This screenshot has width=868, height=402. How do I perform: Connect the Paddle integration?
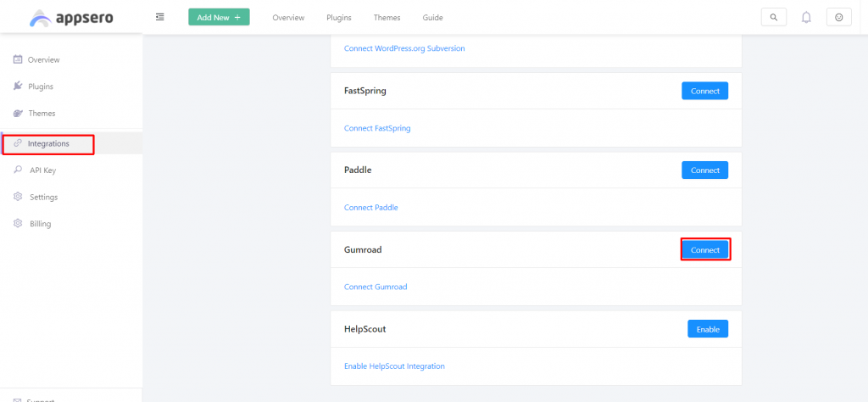[x=704, y=170]
